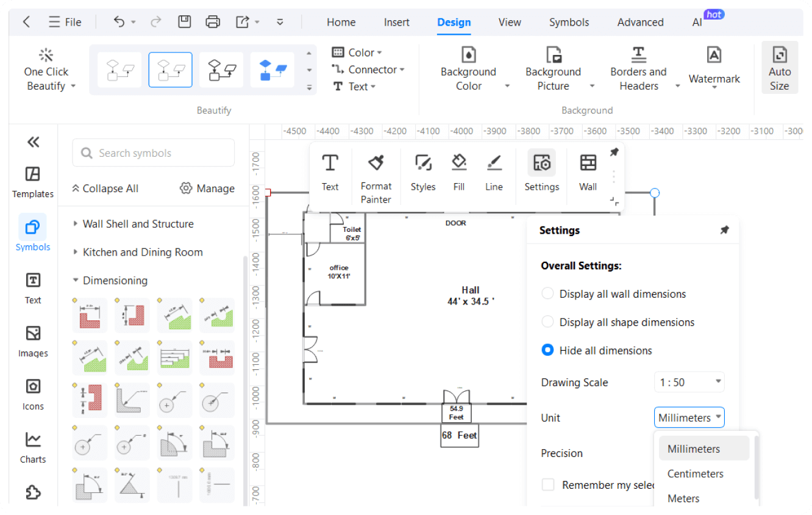Open the File menu
Screen dimensions: 812x515
(x=65, y=22)
